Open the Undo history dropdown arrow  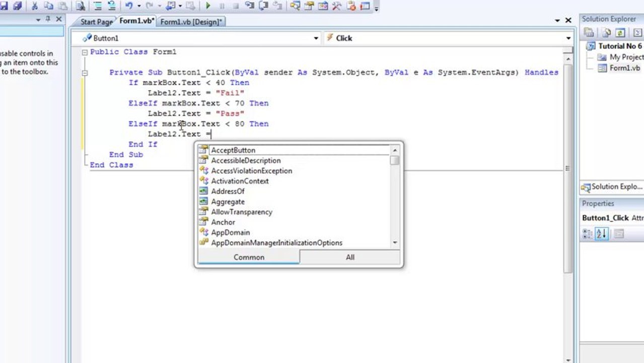[x=139, y=6]
